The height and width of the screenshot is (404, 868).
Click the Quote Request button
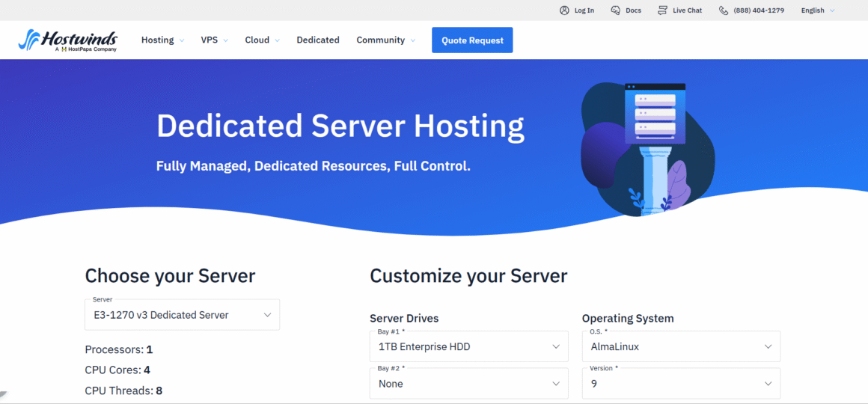pos(472,40)
